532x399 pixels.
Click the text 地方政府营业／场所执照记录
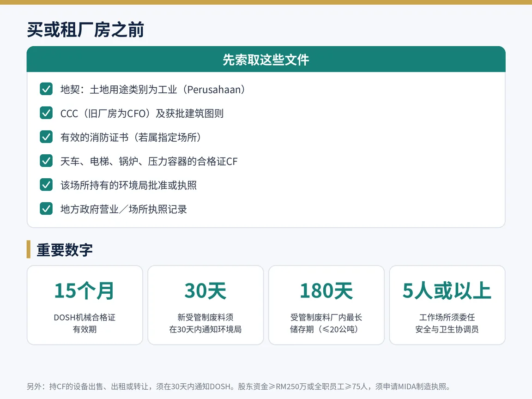(x=123, y=209)
